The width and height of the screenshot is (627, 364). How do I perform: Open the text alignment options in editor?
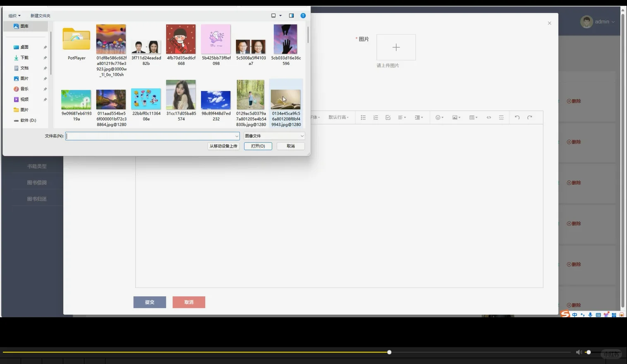point(402,117)
